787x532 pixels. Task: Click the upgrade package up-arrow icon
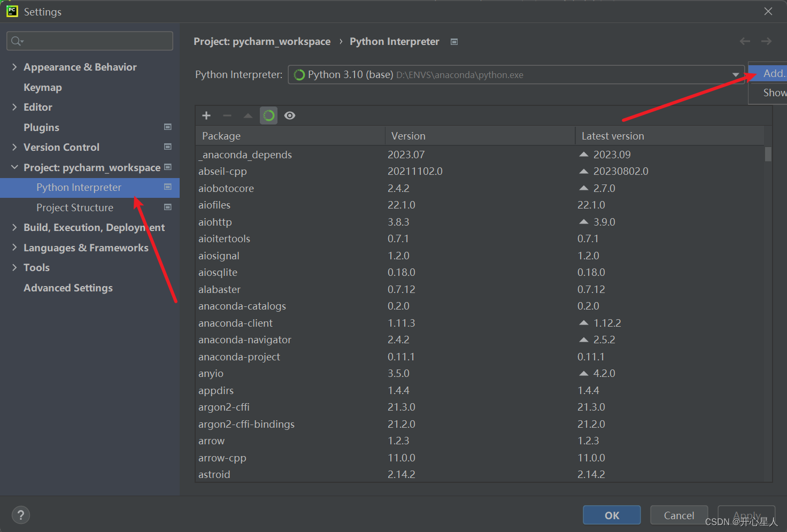pyautogui.click(x=248, y=115)
